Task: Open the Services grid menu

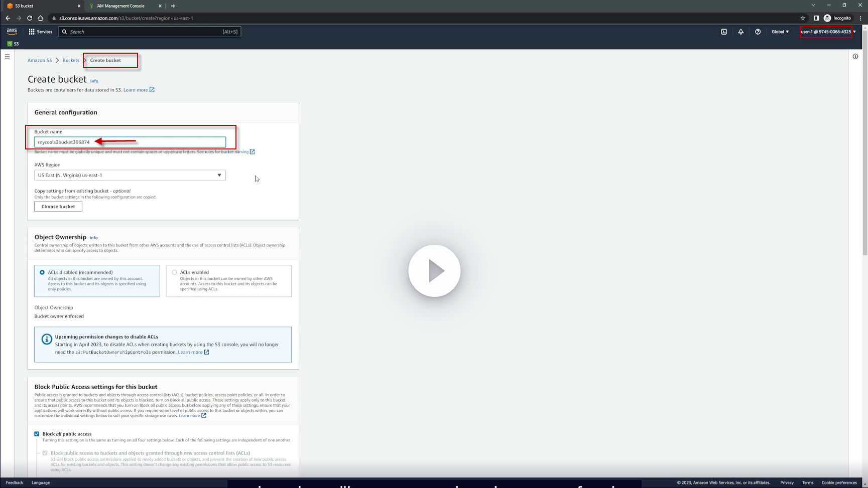Action: coord(40,32)
